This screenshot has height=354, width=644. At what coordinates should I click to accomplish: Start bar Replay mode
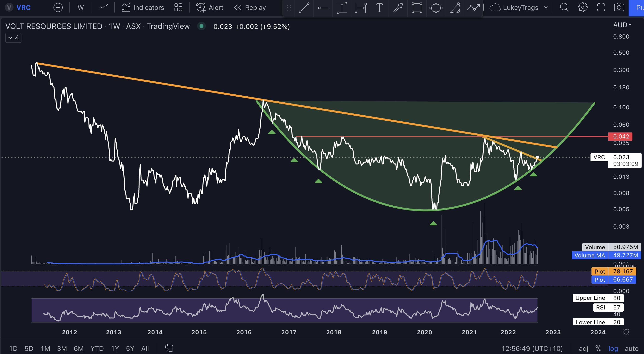tap(250, 8)
